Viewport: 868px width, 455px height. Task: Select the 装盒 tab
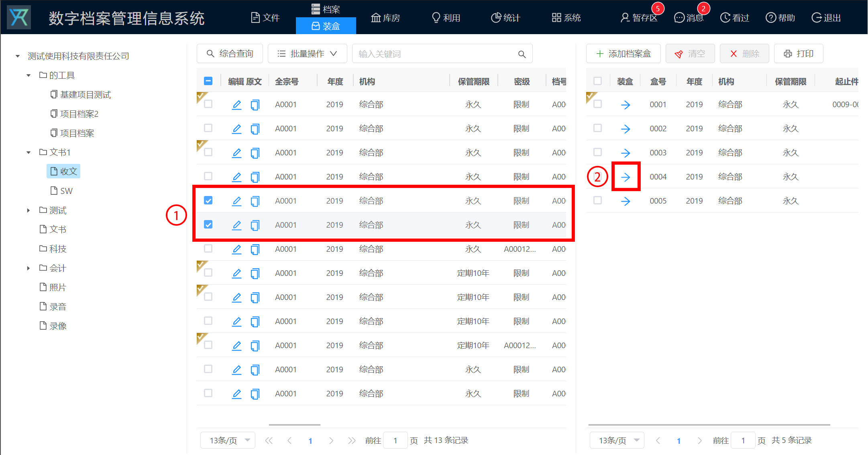[326, 26]
